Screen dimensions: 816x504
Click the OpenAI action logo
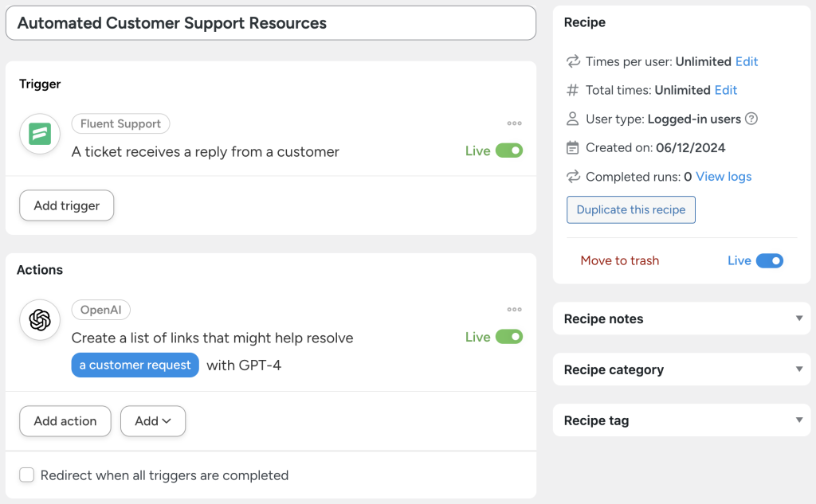coord(39,320)
